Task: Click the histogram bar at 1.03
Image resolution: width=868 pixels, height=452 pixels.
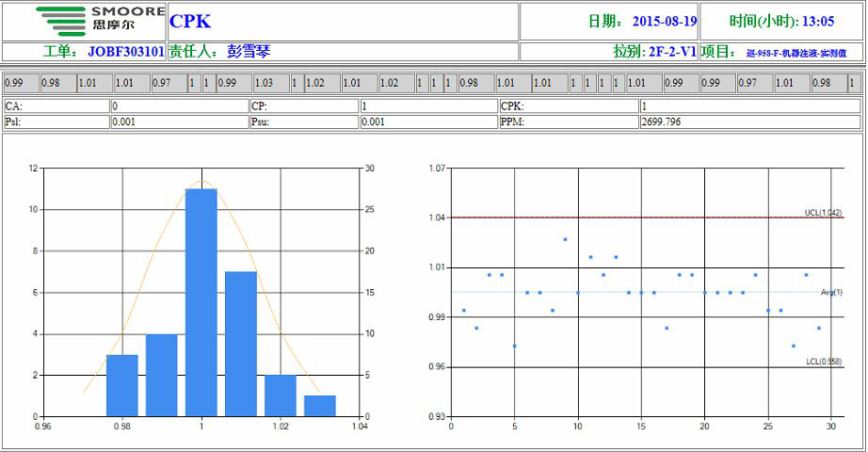Action: (320, 406)
